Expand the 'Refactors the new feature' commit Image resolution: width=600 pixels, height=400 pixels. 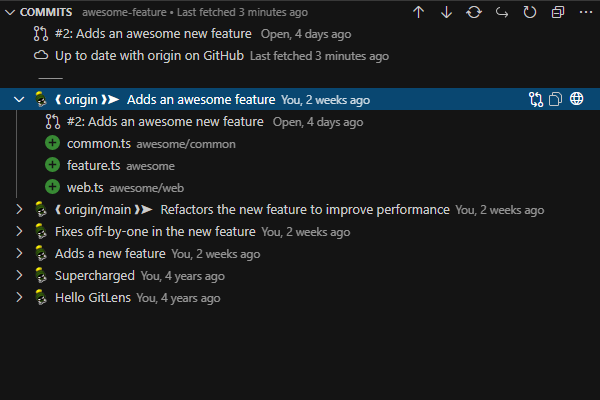(x=19, y=210)
